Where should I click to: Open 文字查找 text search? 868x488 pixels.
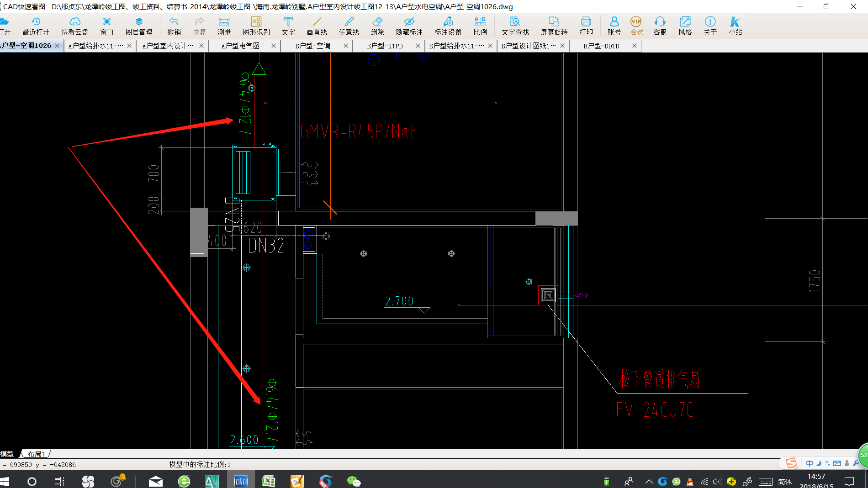[515, 26]
